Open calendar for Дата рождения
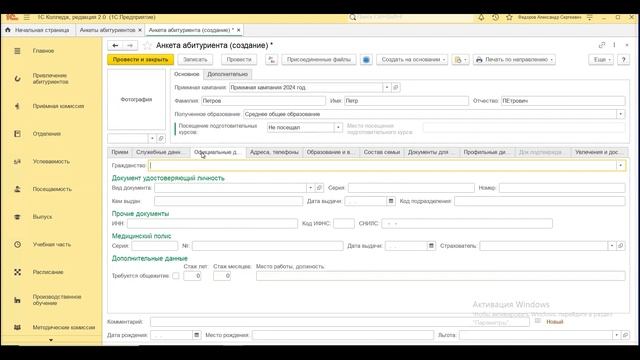The width and height of the screenshot is (640, 360). (x=196, y=335)
